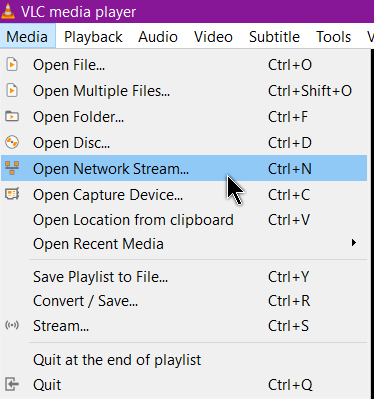Click the Open Folder icon
The height and width of the screenshot is (399, 374).
pyautogui.click(x=12, y=116)
